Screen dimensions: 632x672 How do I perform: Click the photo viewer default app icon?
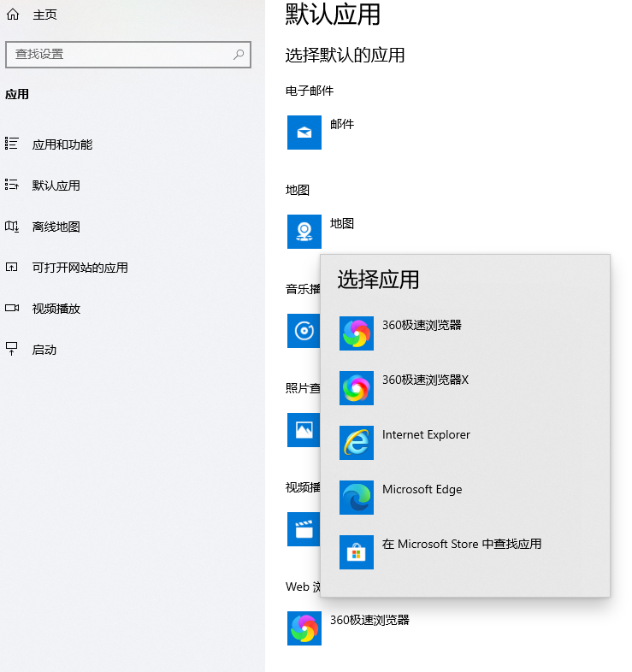point(304,430)
